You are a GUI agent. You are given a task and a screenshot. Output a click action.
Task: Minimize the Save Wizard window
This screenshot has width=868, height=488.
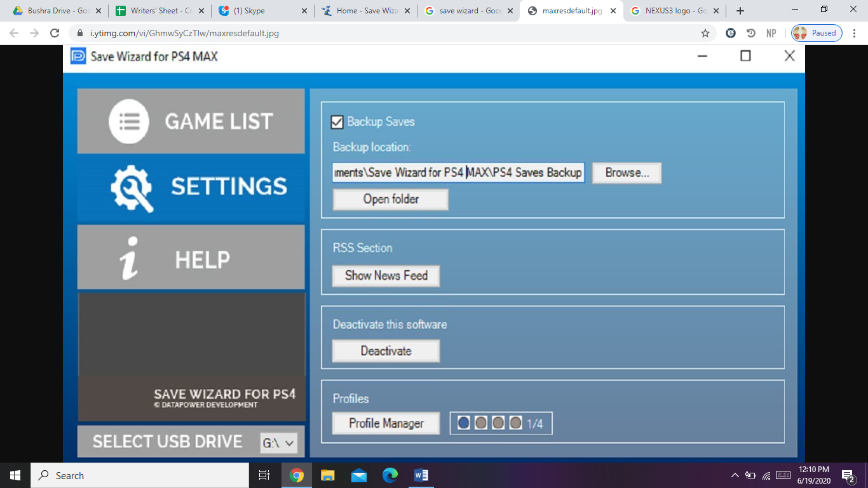[x=702, y=56]
